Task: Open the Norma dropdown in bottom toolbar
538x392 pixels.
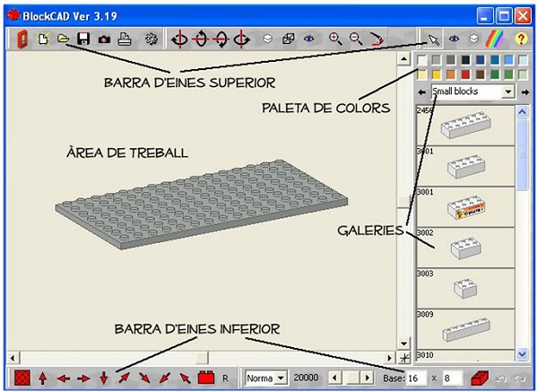Action: point(281,379)
